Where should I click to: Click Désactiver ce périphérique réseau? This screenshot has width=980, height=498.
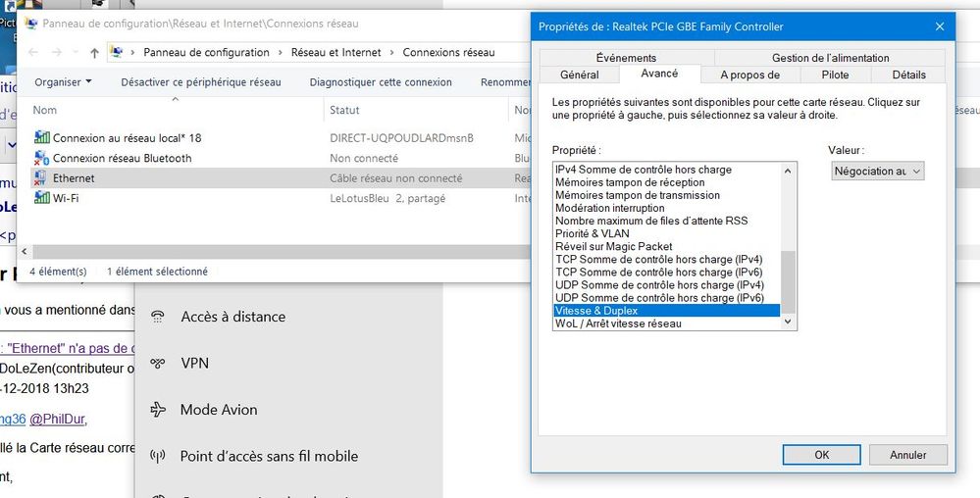(200, 82)
